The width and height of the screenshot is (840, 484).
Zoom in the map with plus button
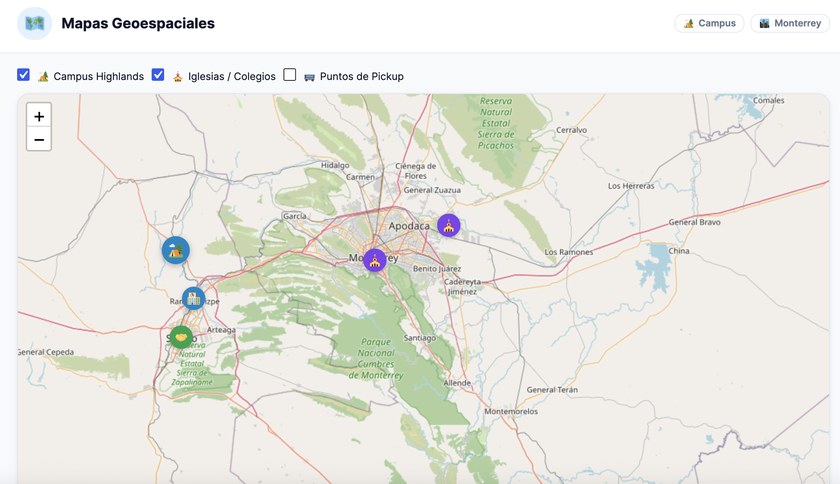click(39, 116)
